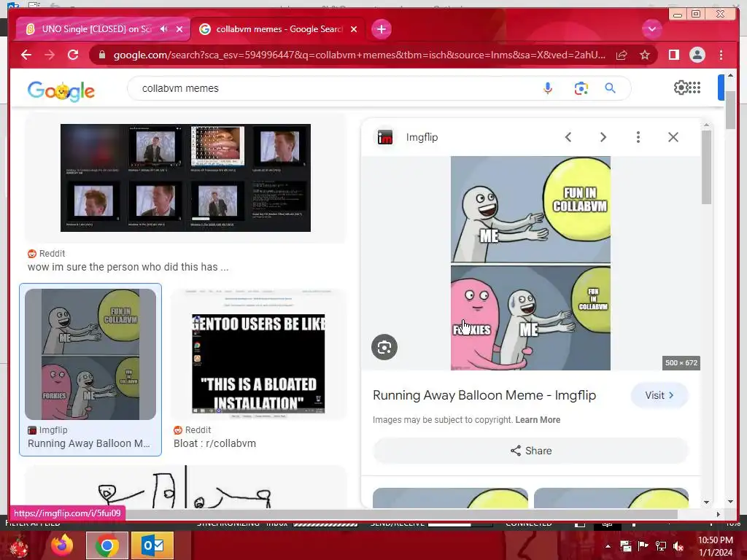
Task: Open the Google apps grid
Action: coord(694,87)
